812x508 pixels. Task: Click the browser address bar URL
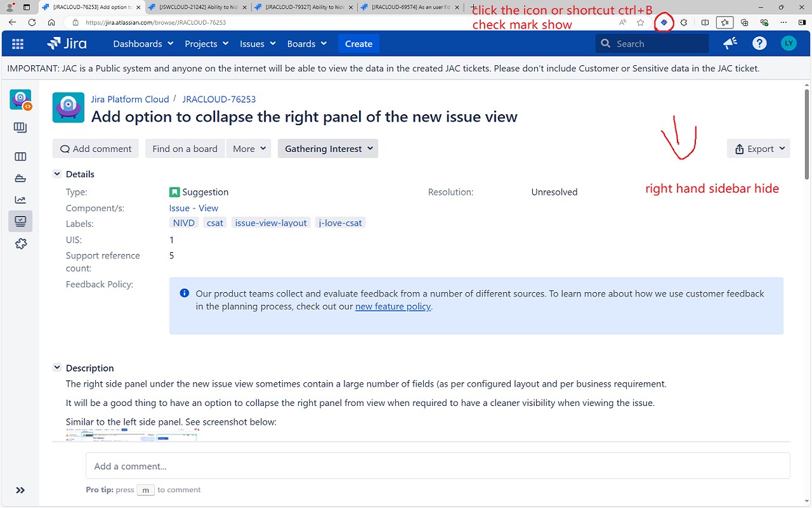coord(156,22)
